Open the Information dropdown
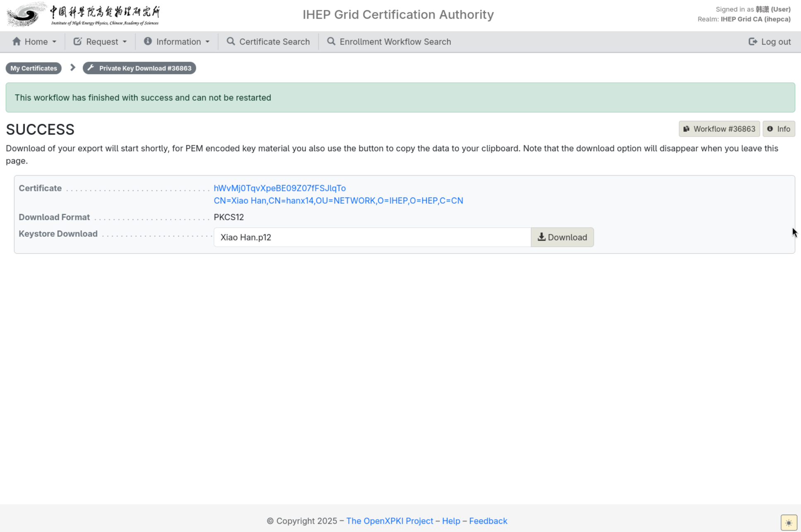 177,42
